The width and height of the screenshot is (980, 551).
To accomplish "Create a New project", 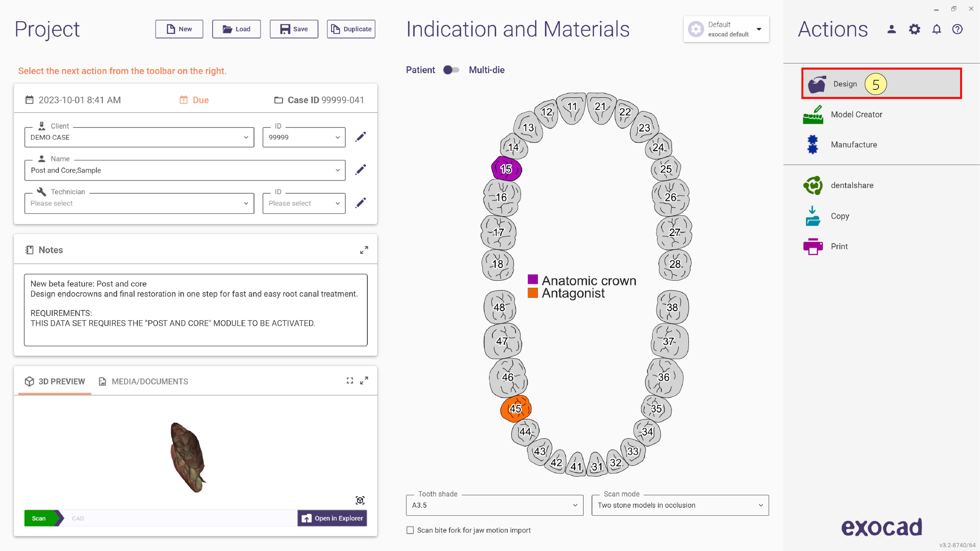I will click(x=179, y=29).
